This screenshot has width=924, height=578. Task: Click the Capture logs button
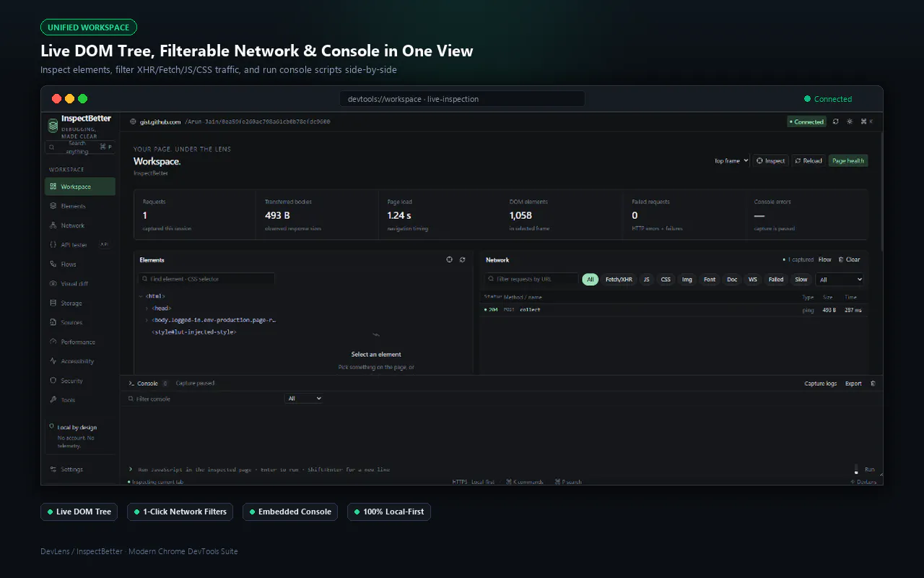(x=821, y=384)
